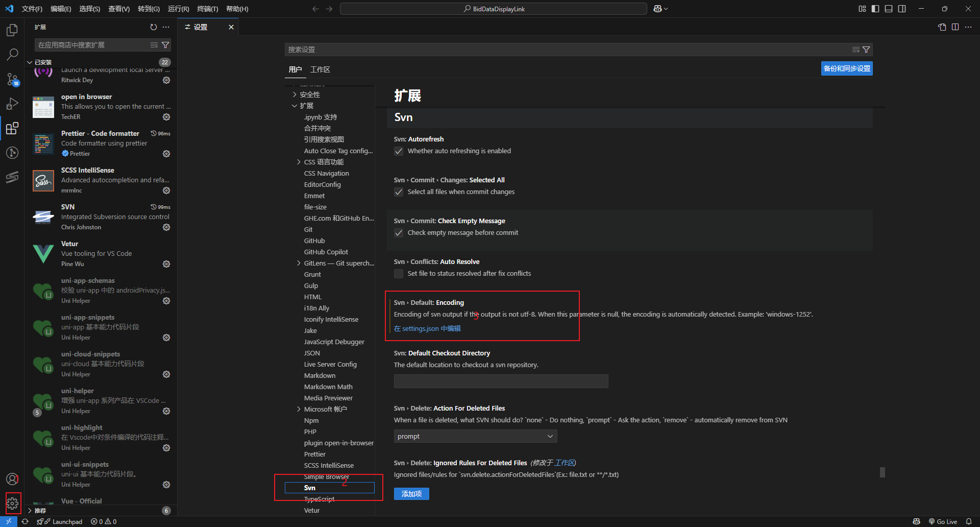Open the SVN view in activity bar
Viewport: 980px width, 527px height.
tap(12, 177)
